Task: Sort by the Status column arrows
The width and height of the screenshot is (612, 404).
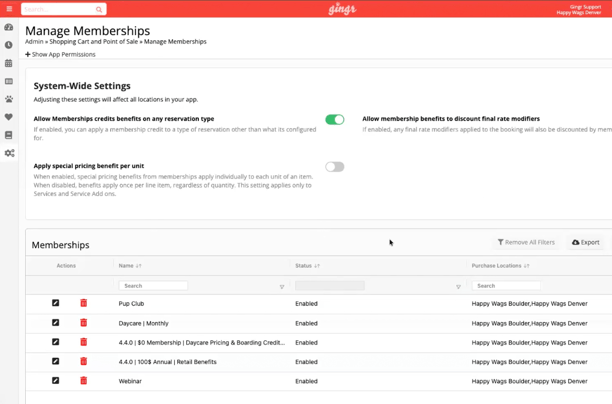Action: [317, 266]
